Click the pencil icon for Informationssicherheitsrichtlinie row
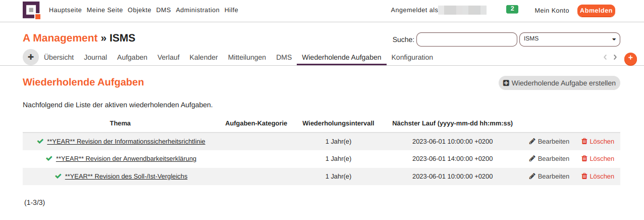 [x=532, y=142]
